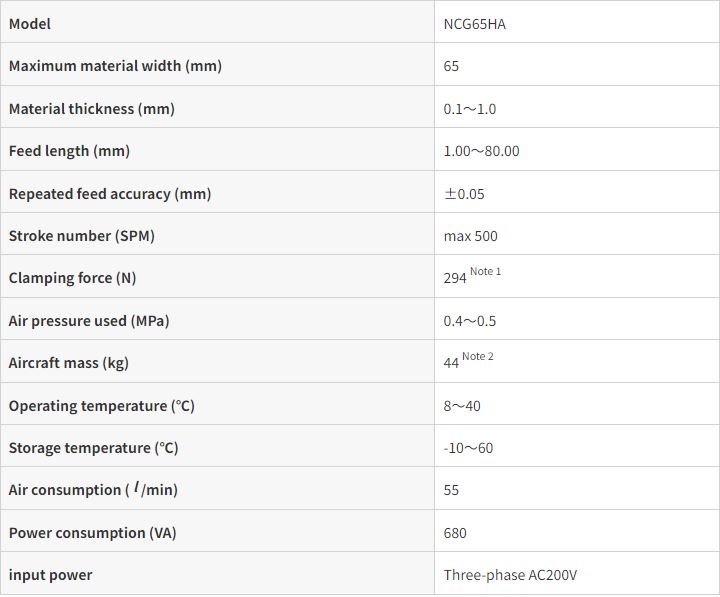Select the Material thickness value 0.1~1.0
Image resolution: width=720 pixels, height=597 pixels.
coord(470,109)
